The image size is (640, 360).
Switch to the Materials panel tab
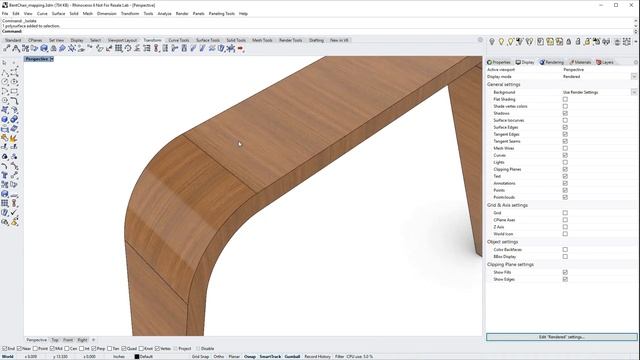(x=580, y=62)
